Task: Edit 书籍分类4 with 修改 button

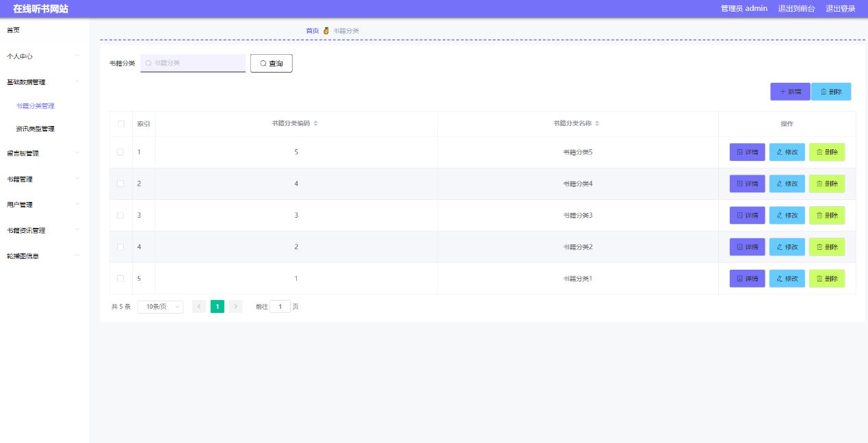Action: (x=787, y=183)
